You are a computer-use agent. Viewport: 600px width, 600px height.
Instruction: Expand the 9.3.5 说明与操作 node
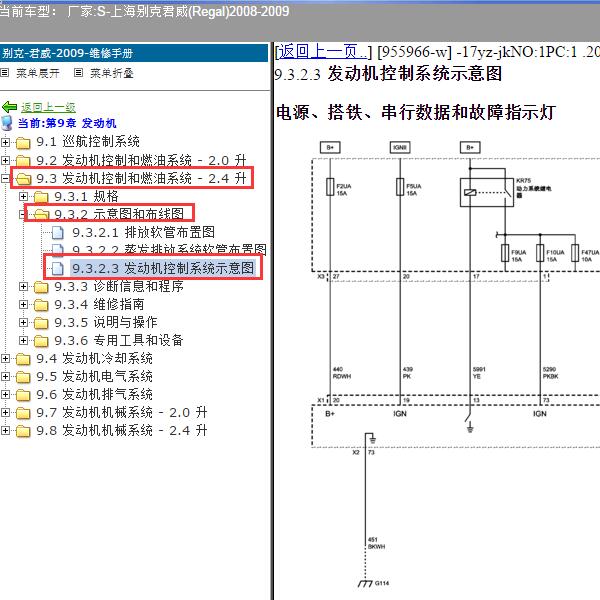(x=23, y=322)
